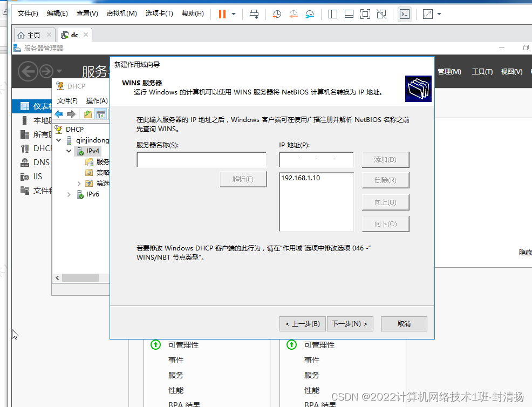532x407 pixels.
Task: Open left tile 性能 link
Action: [x=176, y=390]
